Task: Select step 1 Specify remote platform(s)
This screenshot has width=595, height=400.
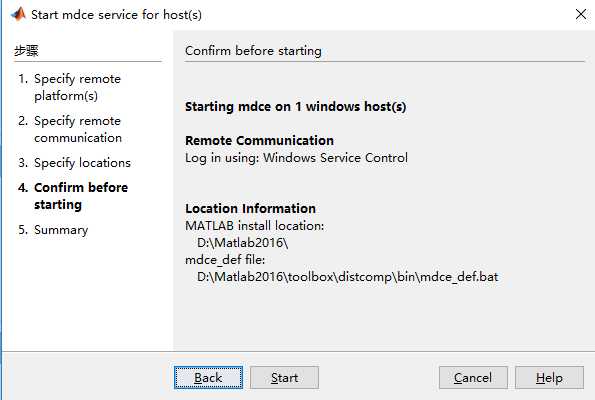Action: pyautogui.click(x=70, y=87)
